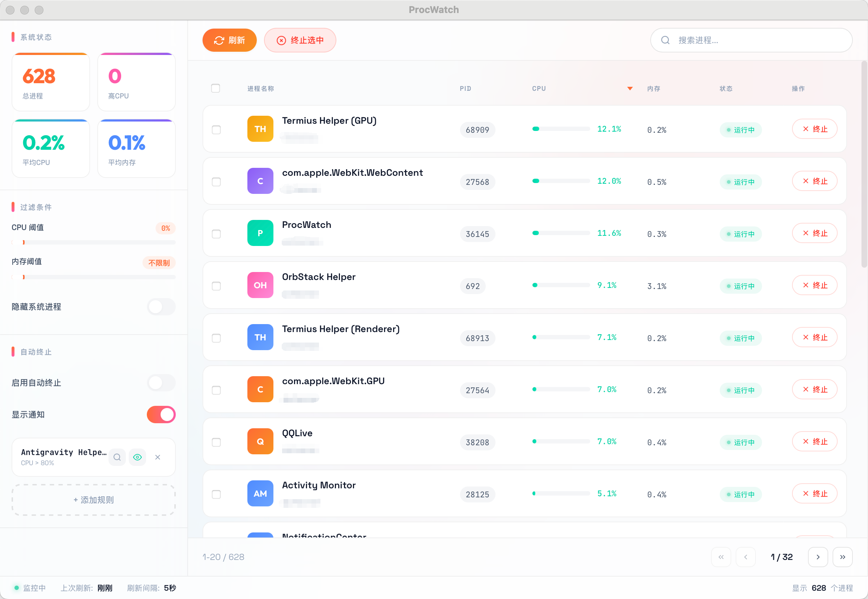Remove the Antigravity Helper rule with X

(158, 457)
